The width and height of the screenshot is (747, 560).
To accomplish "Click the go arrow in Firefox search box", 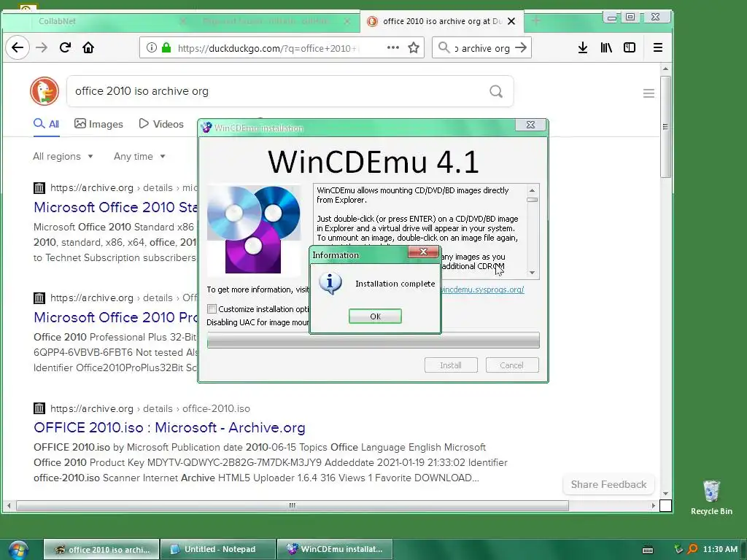I will [x=521, y=47].
